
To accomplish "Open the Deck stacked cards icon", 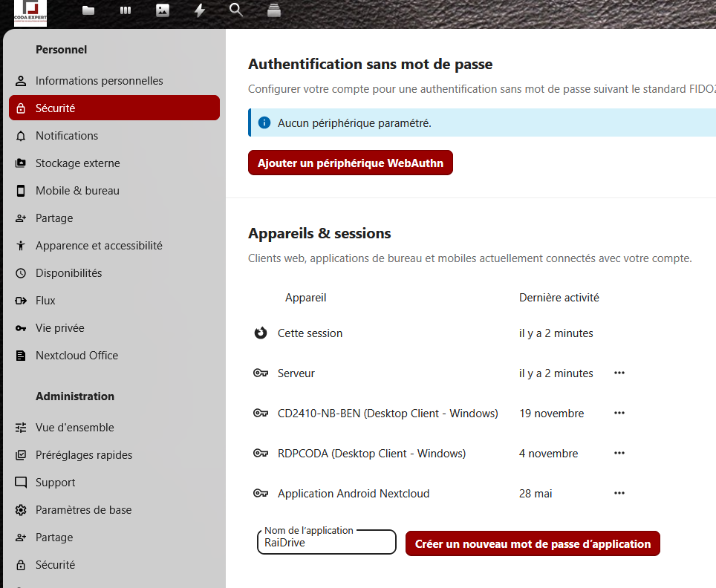I will (274, 10).
